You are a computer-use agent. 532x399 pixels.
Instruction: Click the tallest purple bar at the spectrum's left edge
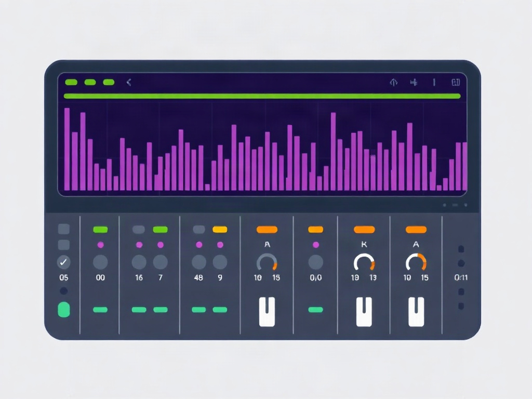coord(67,149)
